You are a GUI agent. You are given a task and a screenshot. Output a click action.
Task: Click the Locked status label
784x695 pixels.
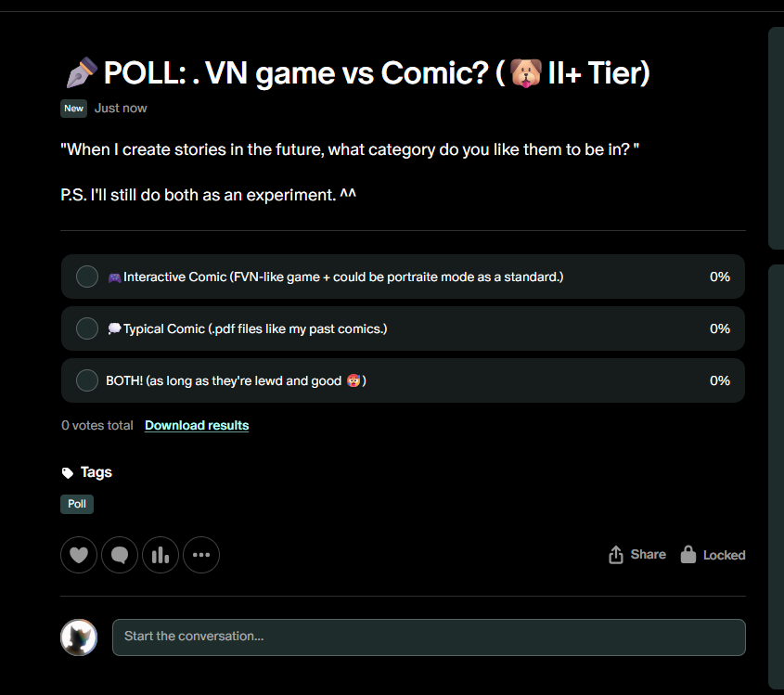[724, 555]
